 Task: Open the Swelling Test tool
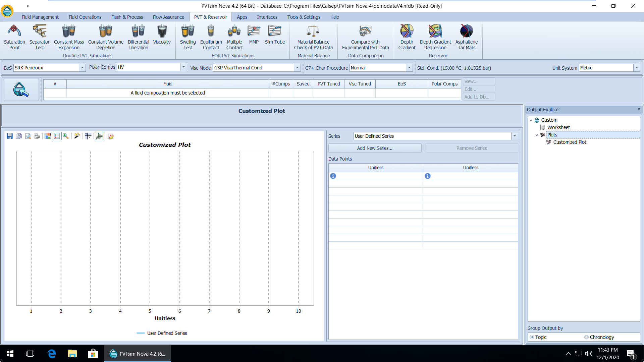(188, 37)
